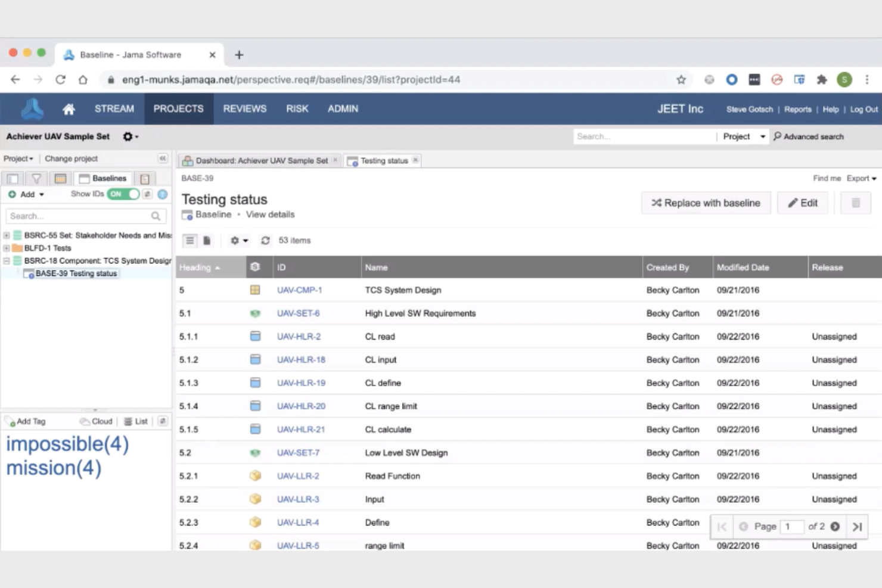This screenshot has height=588, width=882.
Task: Focus the global Search field
Action: (x=645, y=136)
